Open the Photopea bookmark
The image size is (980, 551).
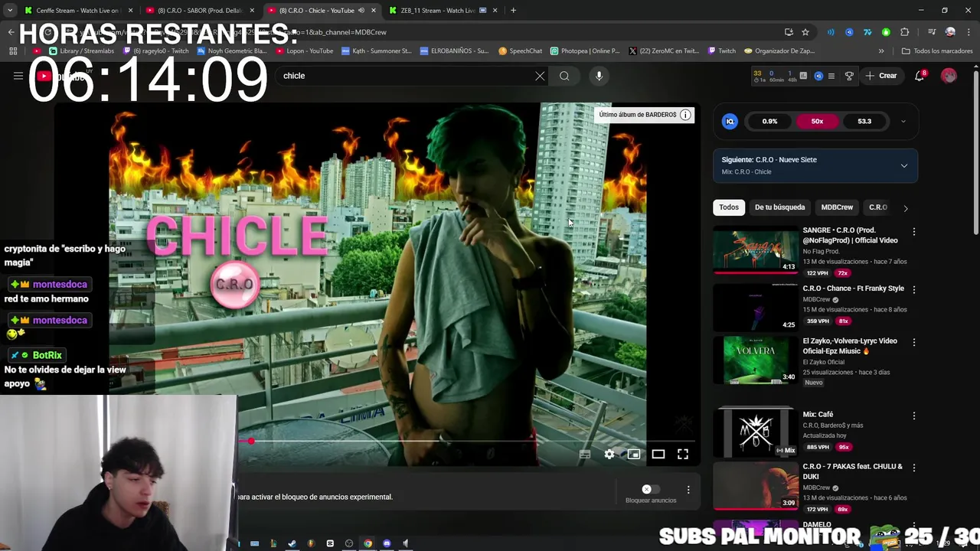(x=585, y=51)
